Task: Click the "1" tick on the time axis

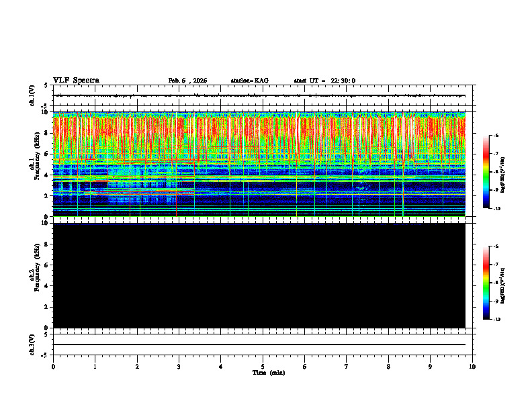Action: tap(95, 367)
